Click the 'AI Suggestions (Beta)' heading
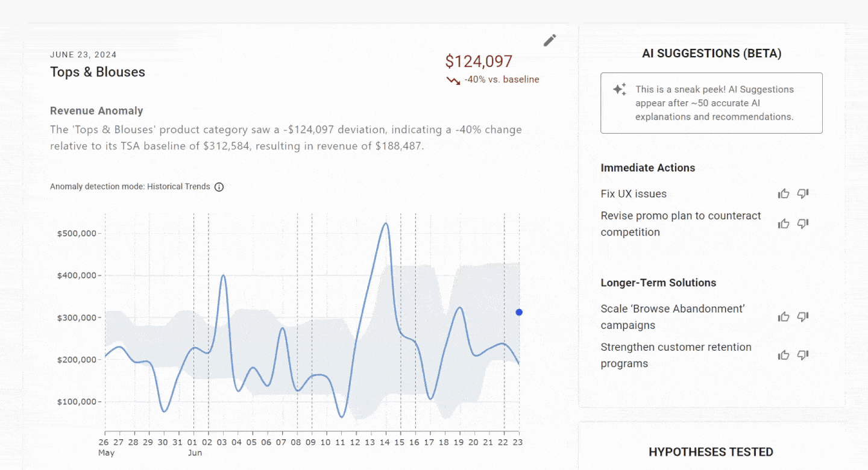The image size is (868, 470). [x=711, y=54]
